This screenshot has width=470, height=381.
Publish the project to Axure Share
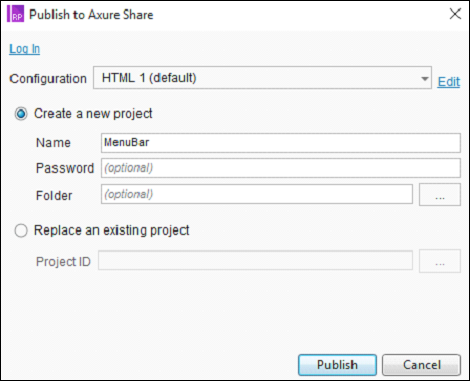pos(337,365)
